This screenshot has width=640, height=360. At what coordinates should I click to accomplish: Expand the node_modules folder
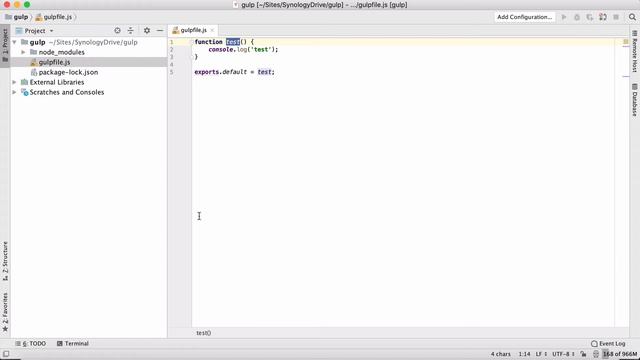(23, 52)
